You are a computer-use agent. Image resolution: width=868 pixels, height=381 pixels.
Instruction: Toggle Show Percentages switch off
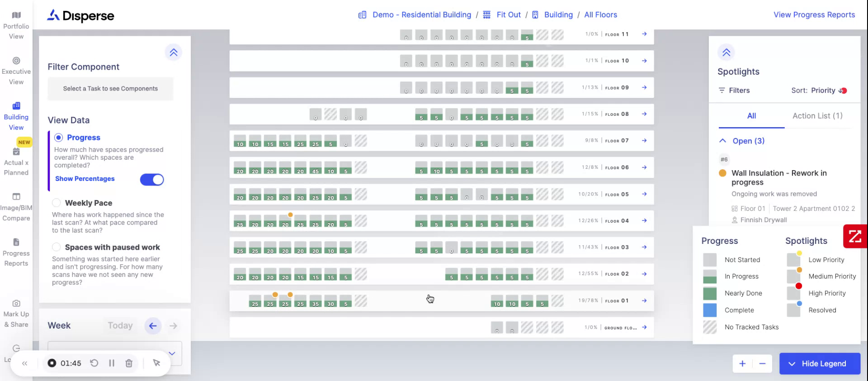point(152,180)
